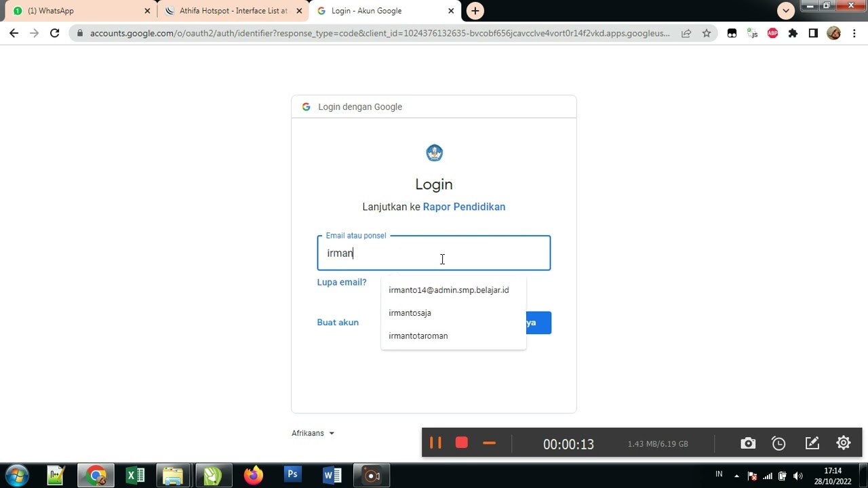868x488 pixels.
Task: Open the Windows Start menu
Action: tap(17, 475)
